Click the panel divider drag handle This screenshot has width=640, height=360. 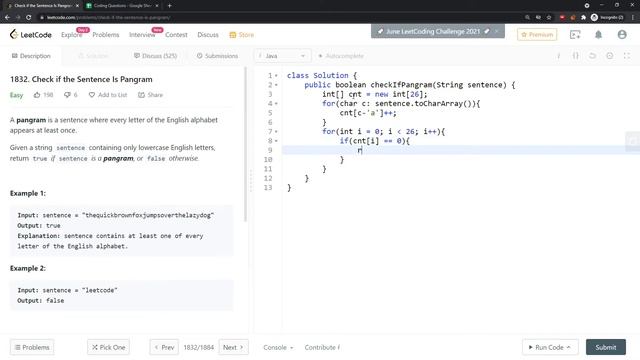pyautogui.click(x=251, y=181)
